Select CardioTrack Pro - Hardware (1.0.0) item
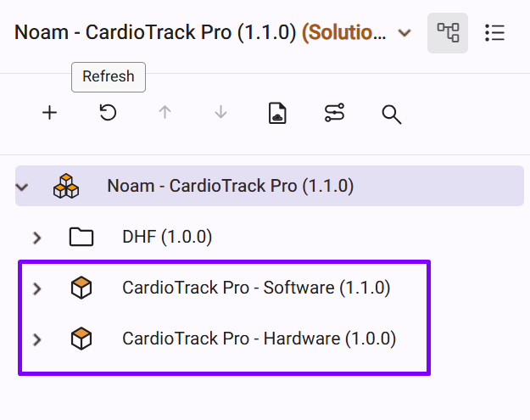 pos(259,339)
